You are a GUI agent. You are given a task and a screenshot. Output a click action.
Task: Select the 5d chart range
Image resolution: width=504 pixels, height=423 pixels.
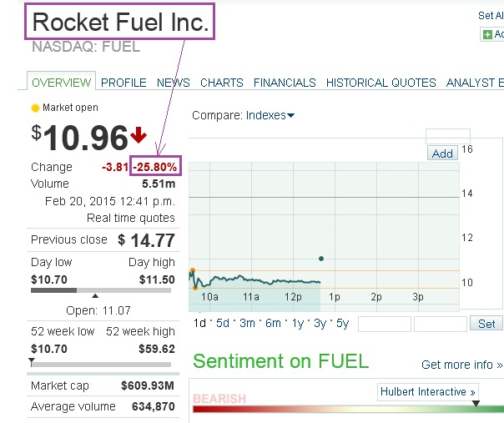[222, 324]
